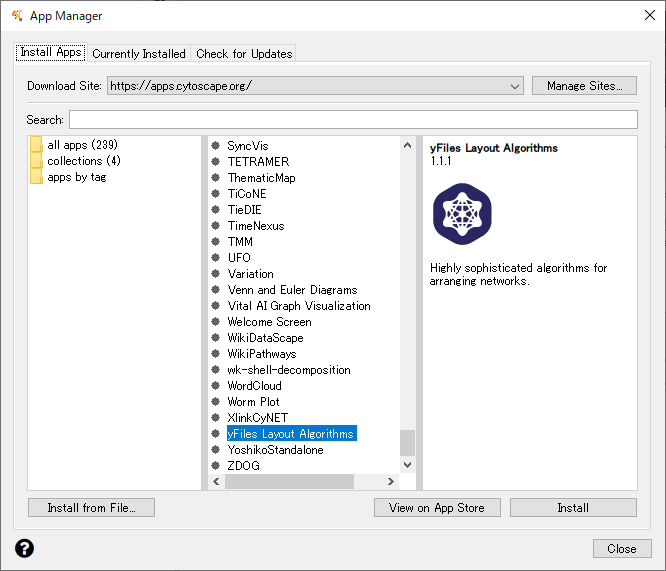Click the Cytoscape App Manager title icon
666x571 pixels.
point(17,16)
